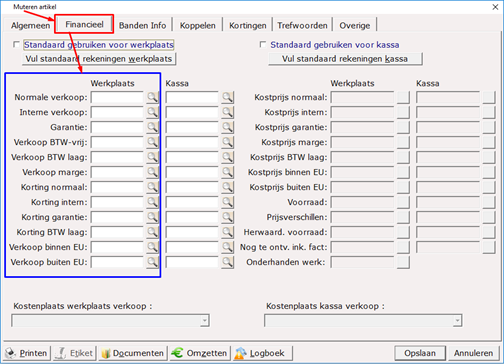Search account for Werkplaats Interne verkoop

(152, 112)
